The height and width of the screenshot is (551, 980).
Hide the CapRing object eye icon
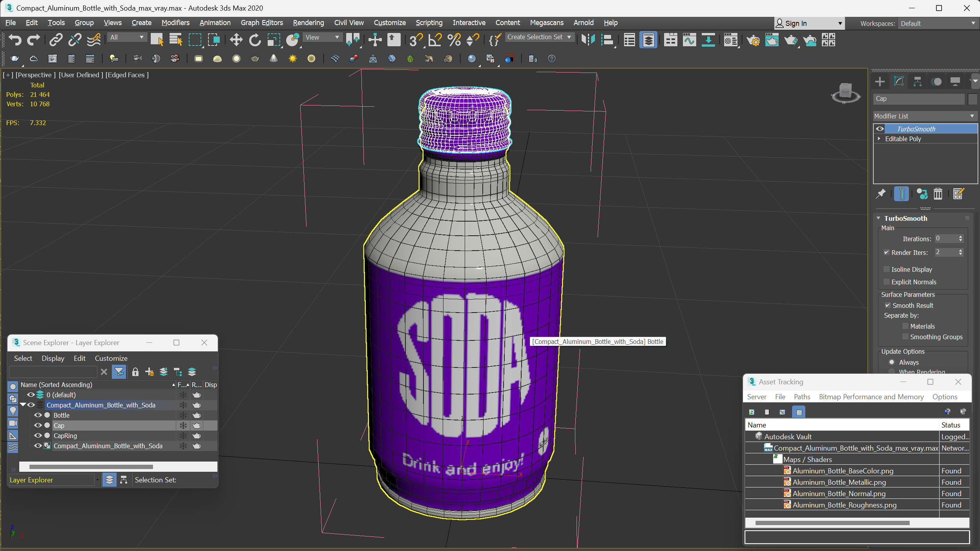(x=38, y=436)
